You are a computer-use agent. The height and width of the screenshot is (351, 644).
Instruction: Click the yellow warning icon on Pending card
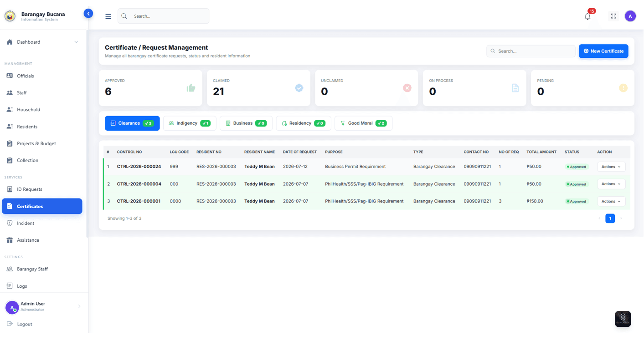(623, 88)
